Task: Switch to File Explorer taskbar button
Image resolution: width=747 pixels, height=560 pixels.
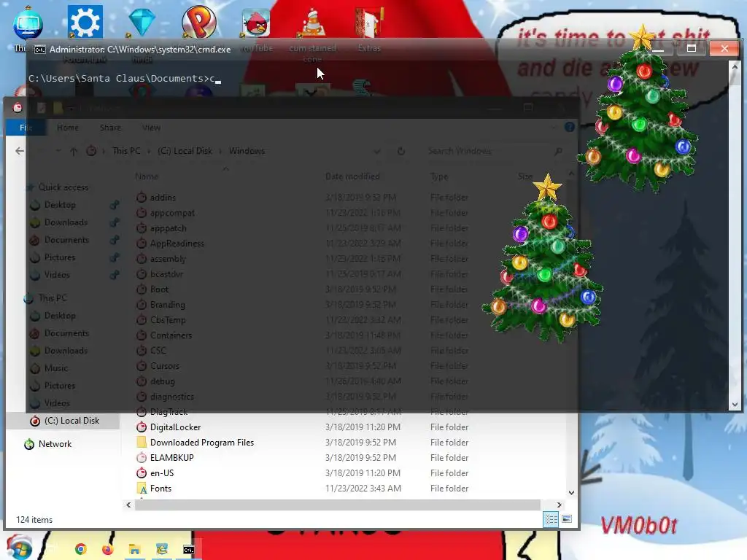Action: (135, 550)
